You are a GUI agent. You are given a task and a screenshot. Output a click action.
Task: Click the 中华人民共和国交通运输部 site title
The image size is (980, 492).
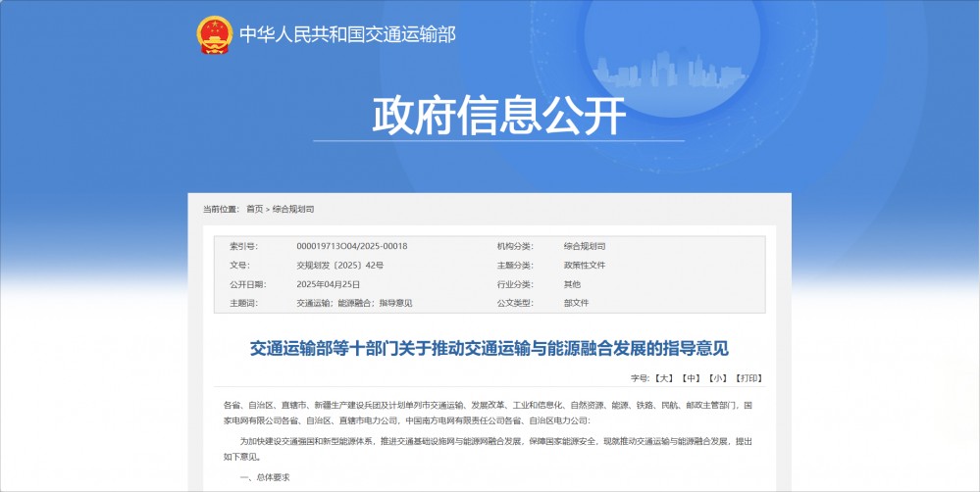coord(347,33)
